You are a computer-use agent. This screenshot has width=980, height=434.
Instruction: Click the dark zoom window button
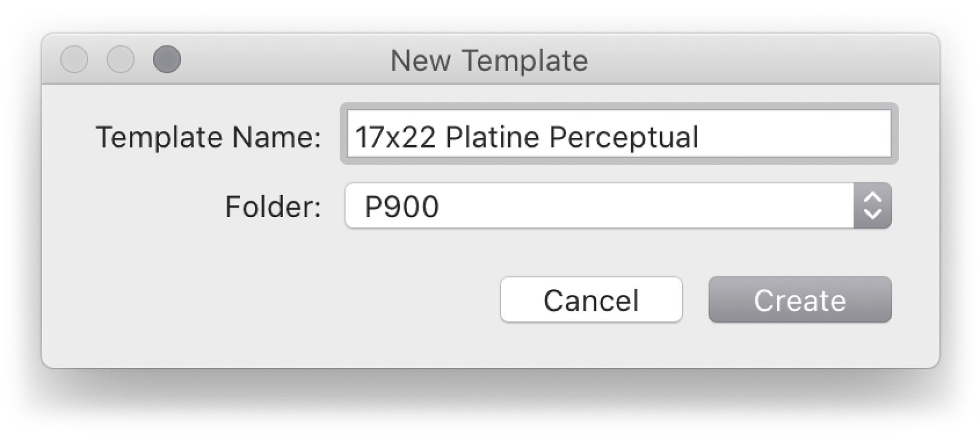coord(167,59)
